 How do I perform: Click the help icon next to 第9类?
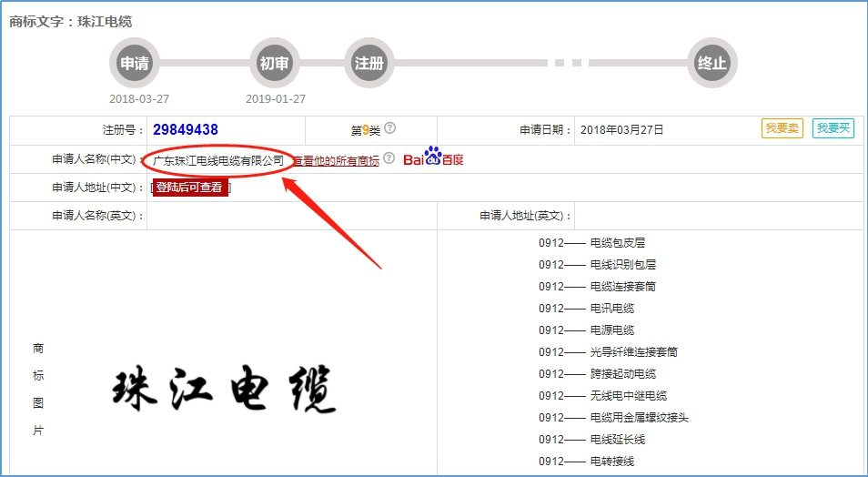(390, 128)
